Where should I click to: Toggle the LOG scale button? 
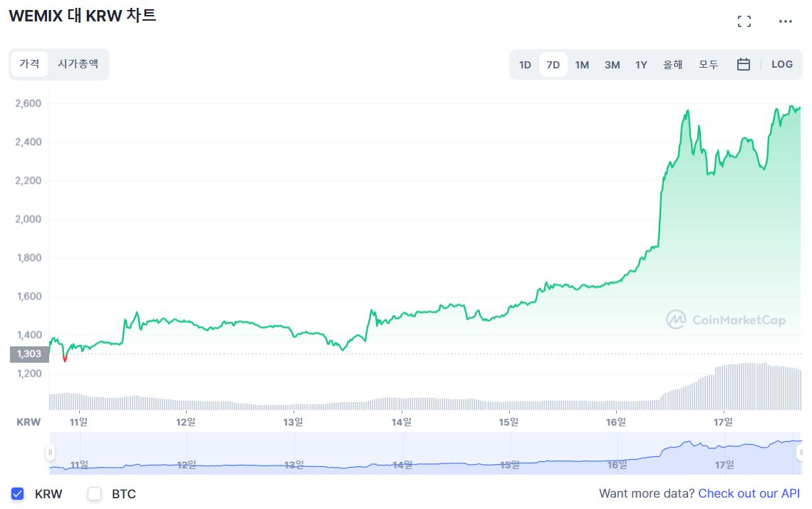782,64
